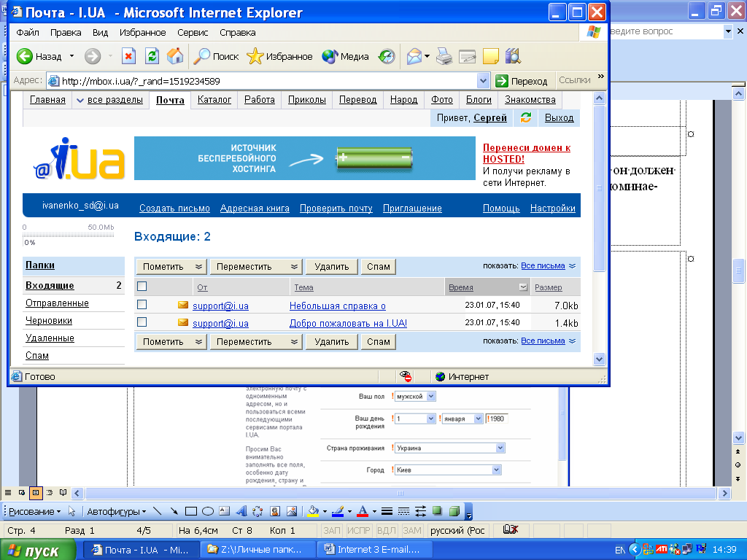Click the top Удалить button
This screenshot has width=747, height=560.
tap(332, 267)
